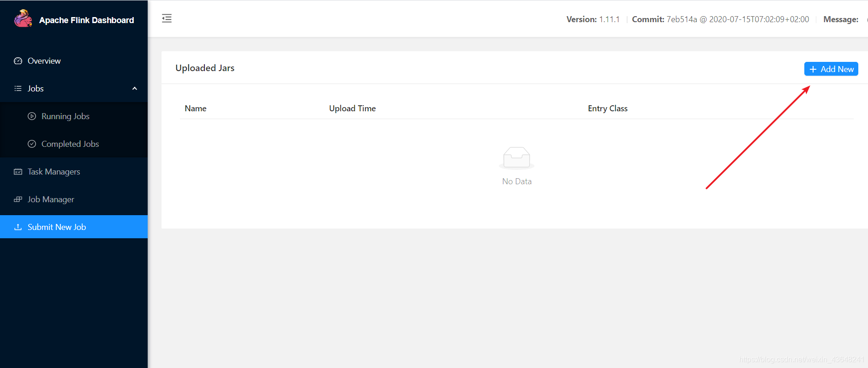Click the Overview dashboard icon
The width and height of the screenshot is (868, 368).
[18, 61]
